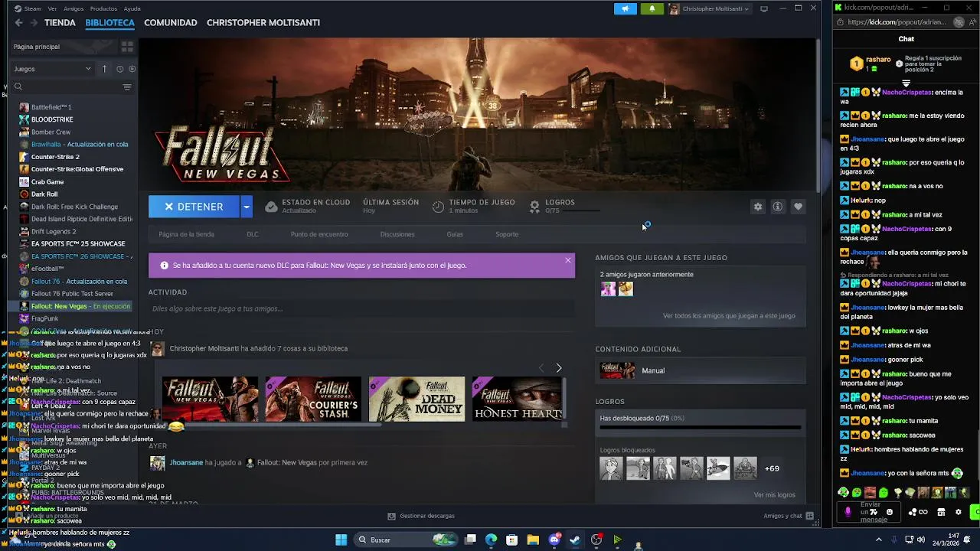Screen dimensions: 980x551
Task: Go to the TIENDA tab
Action: (x=60, y=23)
